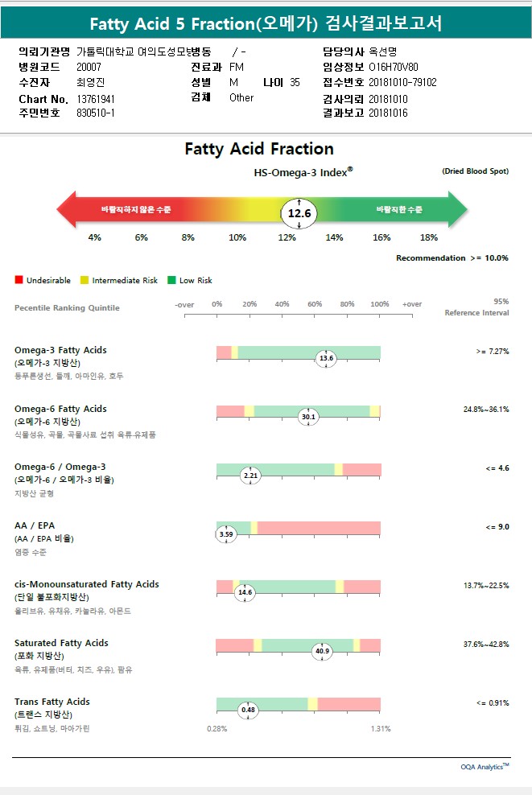Screen dimensions: 532x795
Task: Select the 40.9 Saturated Fatty Acids marker
Action: click(x=323, y=651)
